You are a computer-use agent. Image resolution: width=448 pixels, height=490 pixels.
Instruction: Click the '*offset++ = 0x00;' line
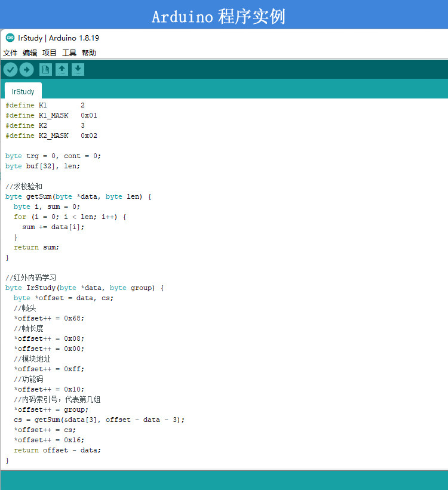coord(49,349)
